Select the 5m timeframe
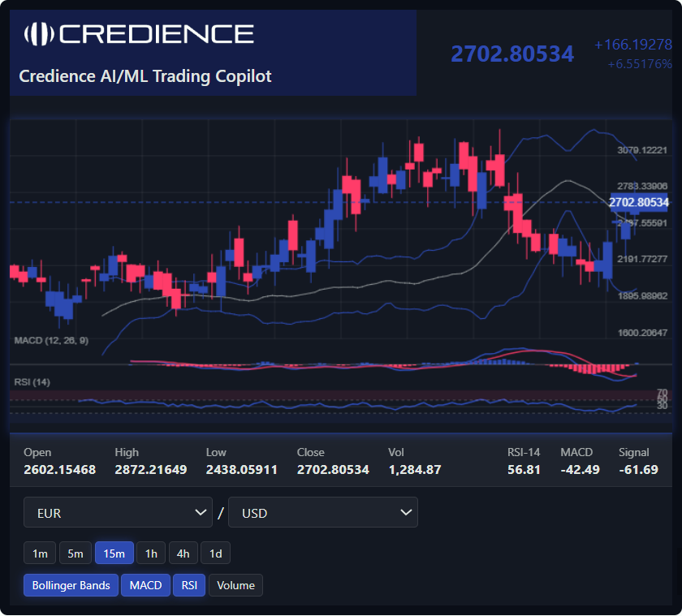Screen dimensions: 682x616 [75, 554]
